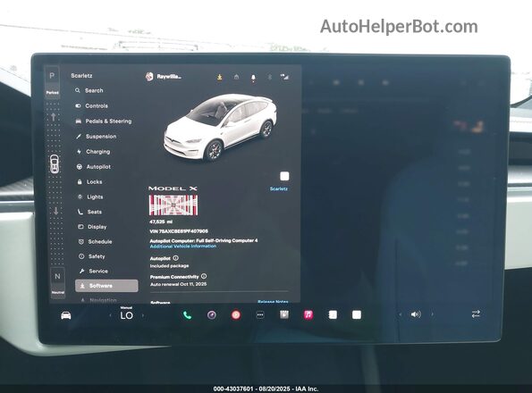Tap the volume speaker icon
Image resolution: width=532 pixels, height=393 pixels.
coord(416,314)
